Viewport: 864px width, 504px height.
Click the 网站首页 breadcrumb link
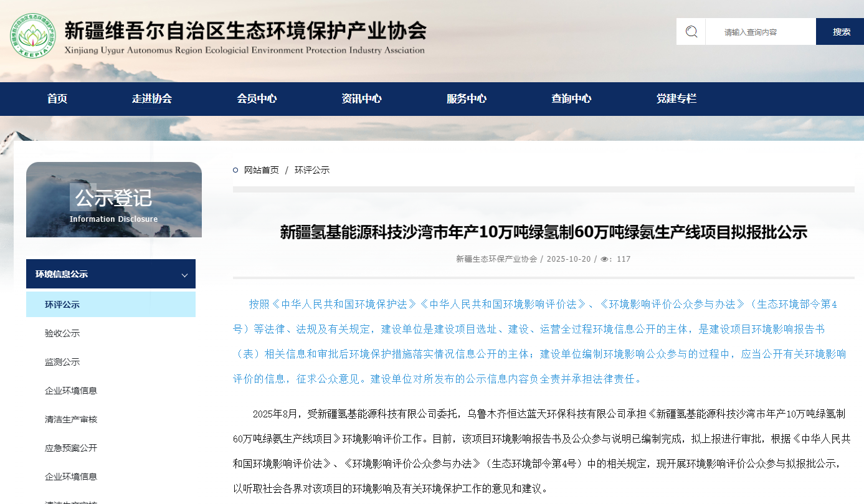coord(261,170)
